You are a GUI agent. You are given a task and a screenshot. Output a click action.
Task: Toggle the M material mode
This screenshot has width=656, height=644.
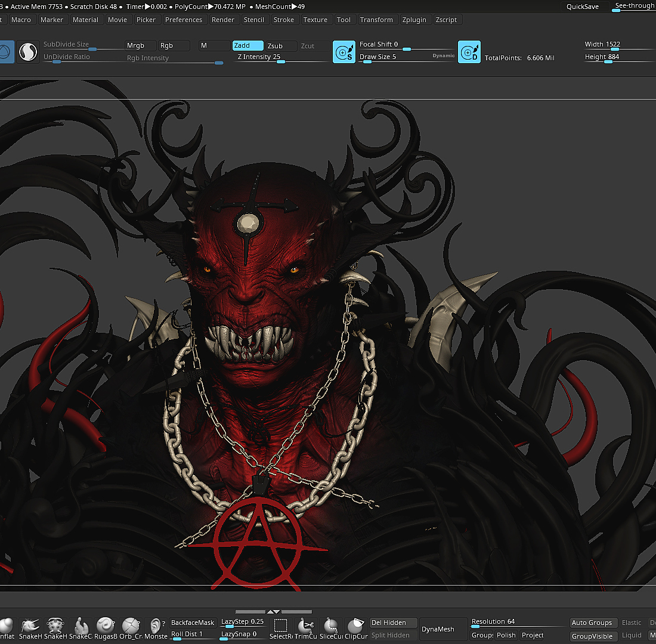[x=214, y=45]
